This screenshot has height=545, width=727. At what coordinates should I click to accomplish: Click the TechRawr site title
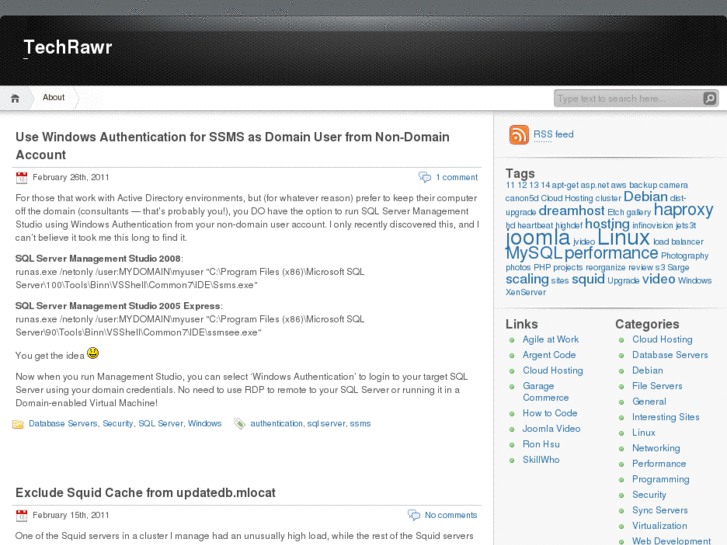tap(68, 47)
